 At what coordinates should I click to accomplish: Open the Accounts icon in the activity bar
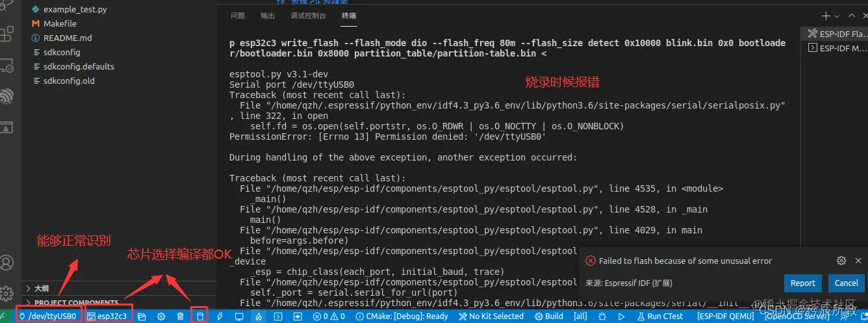(x=7, y=263)
